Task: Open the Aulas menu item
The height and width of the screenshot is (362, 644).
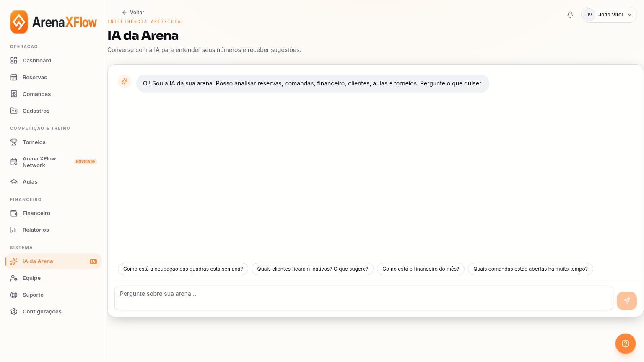Action: click(53, 181)
